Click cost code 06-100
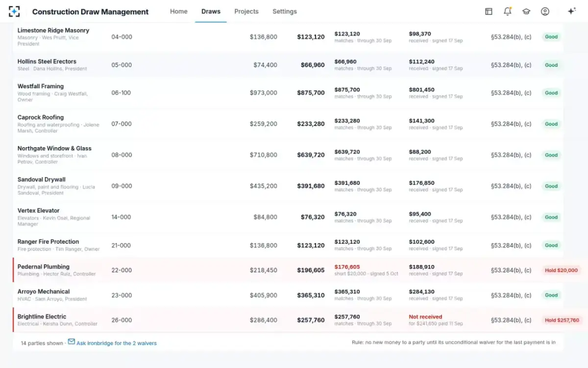The height and width of the screenshot is (368, 588). click(121, 93)
